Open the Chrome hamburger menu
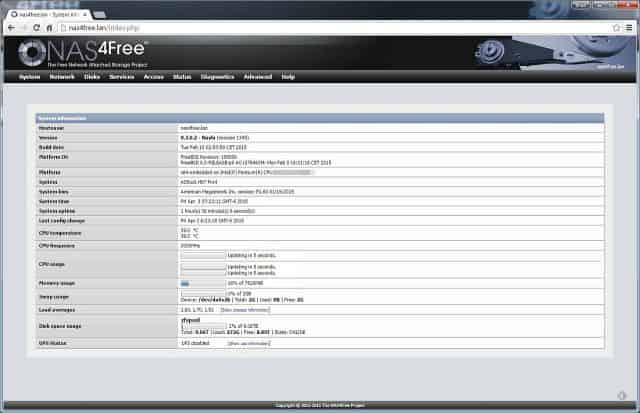This screenshot has width=640, height=413. tap(627, 28)
